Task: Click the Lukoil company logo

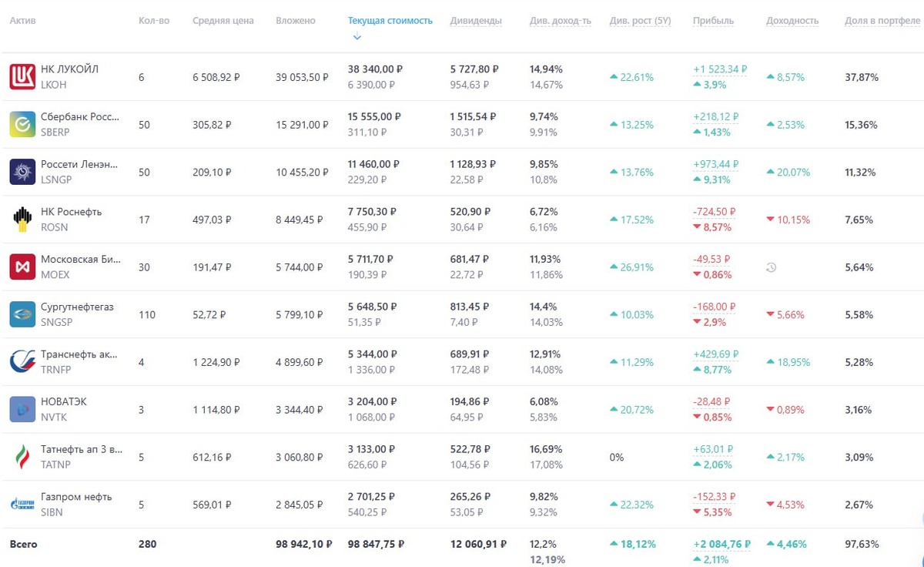Action: [x=22, y=77]
